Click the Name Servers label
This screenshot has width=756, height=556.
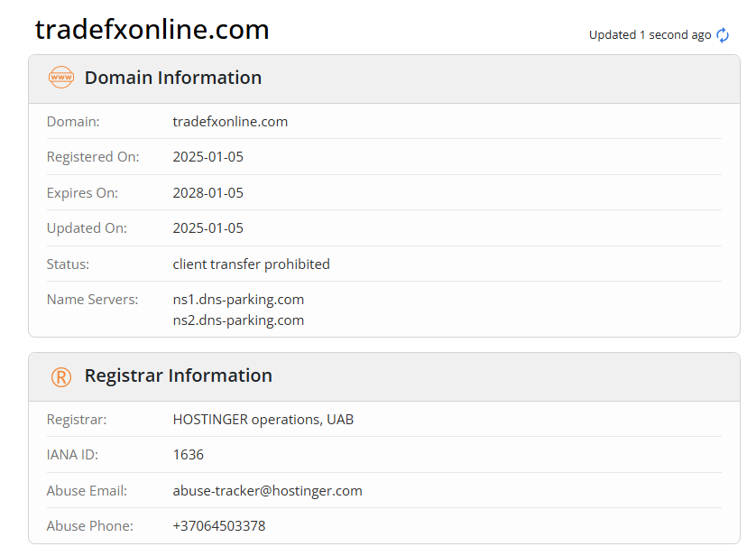92,299
